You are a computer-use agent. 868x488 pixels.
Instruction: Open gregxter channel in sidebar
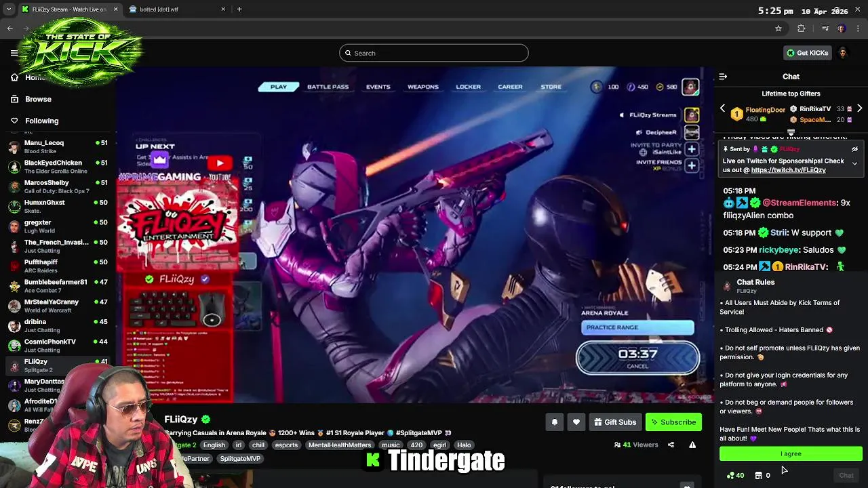[57, 226]
